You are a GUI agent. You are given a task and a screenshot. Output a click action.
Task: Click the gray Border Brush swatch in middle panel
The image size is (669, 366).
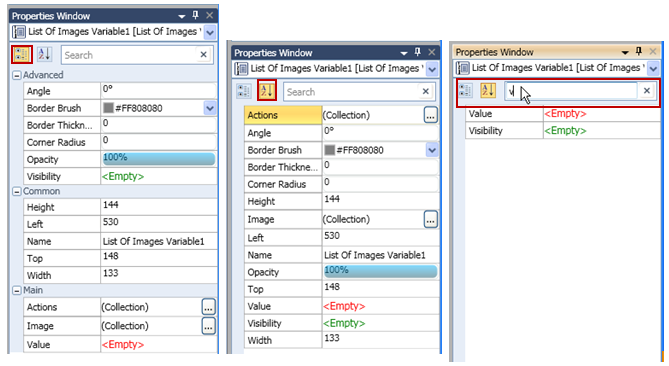pos(329,150)
